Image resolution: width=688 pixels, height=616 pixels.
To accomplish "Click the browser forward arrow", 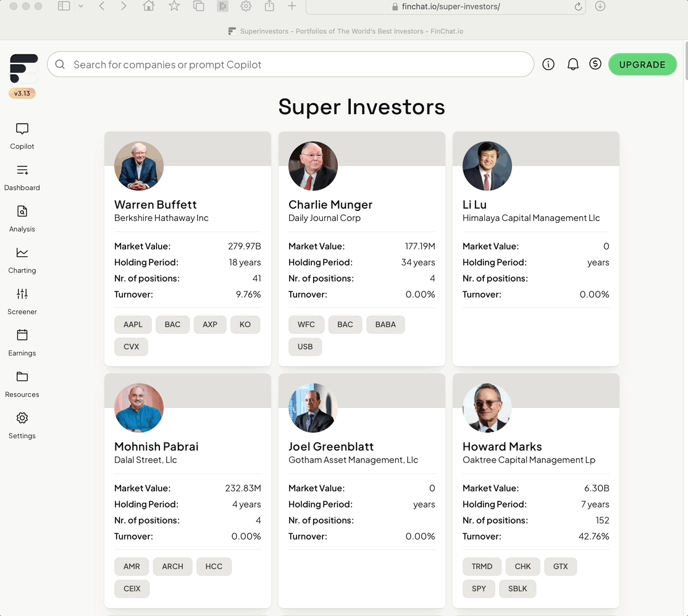I will (124, 6).
